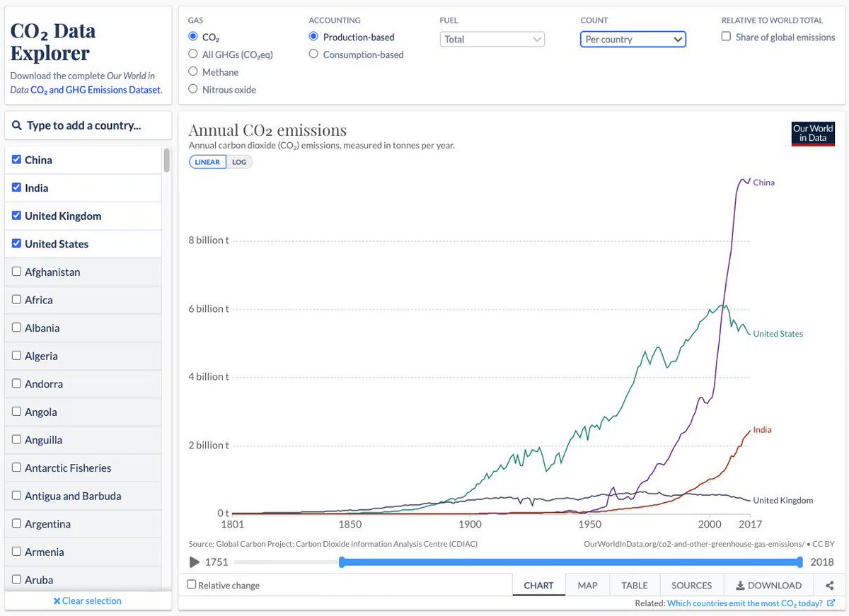Check the Angola checkbox

coord(17,412)
